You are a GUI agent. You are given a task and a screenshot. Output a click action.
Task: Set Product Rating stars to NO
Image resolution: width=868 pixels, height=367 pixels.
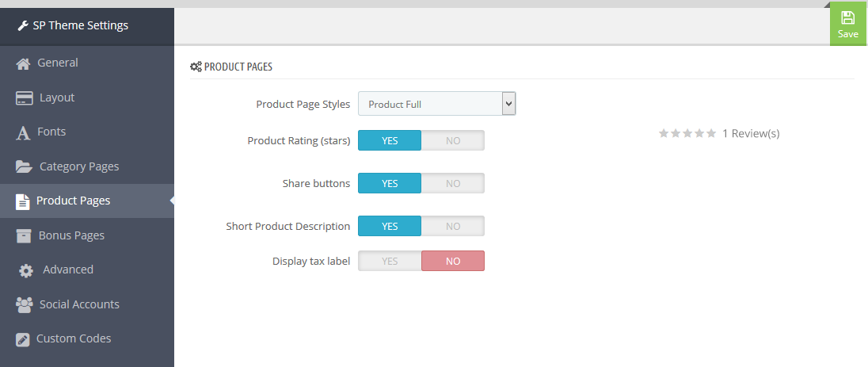453,140
